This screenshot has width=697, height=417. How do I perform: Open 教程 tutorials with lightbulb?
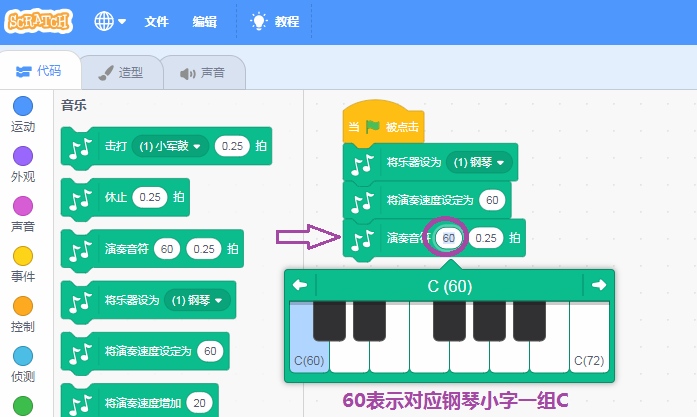coord(274,21)
